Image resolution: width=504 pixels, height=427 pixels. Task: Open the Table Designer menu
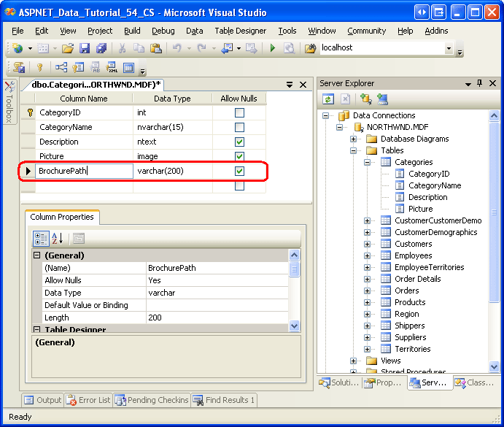pyautogui.click(x=241, y=31)
